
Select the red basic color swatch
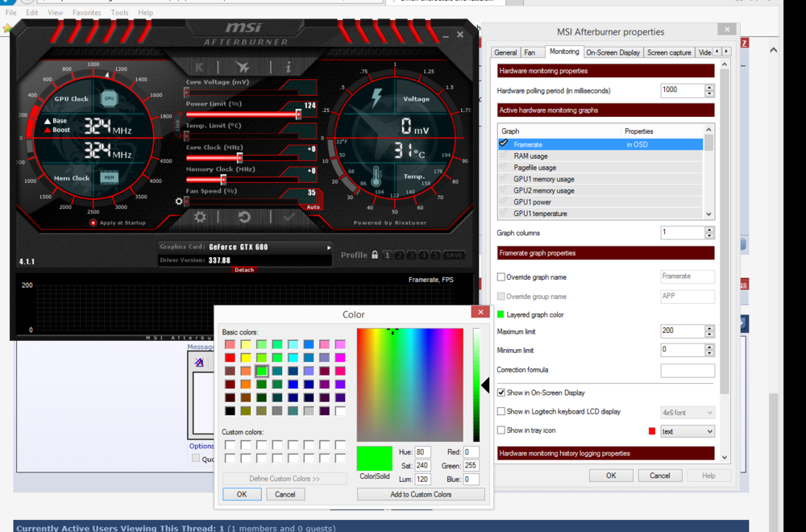(231, 358)
